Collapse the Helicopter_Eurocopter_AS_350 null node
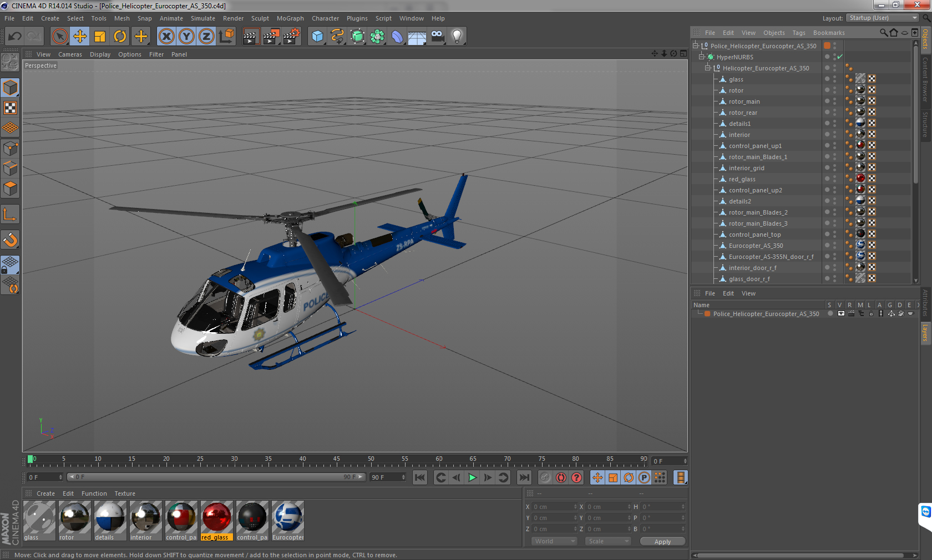Screen dimensions: 932x560 point(707,68)
